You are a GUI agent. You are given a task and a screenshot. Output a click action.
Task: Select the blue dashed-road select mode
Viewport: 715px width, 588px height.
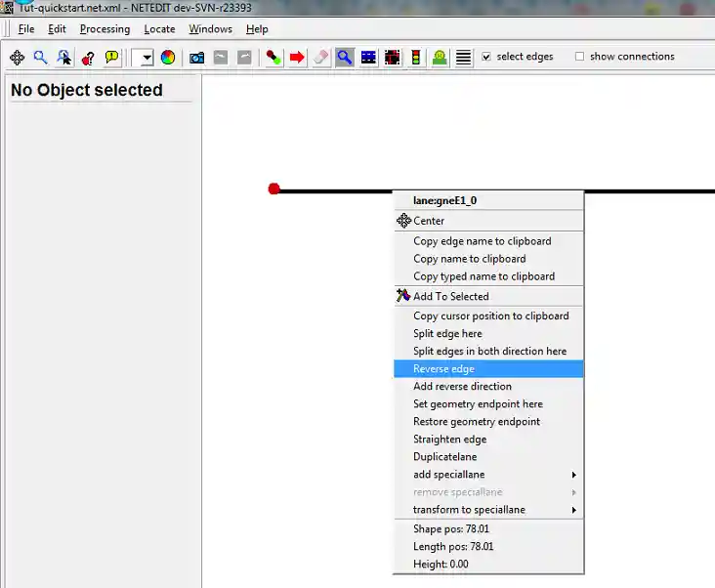[368, 58]
